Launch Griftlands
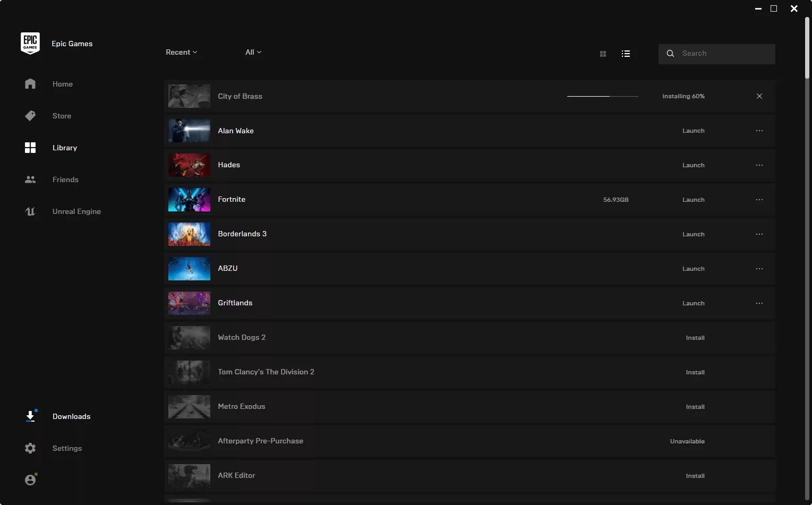Image resolution: width=812 pixels, height=505 pixels. coord(693,303)
